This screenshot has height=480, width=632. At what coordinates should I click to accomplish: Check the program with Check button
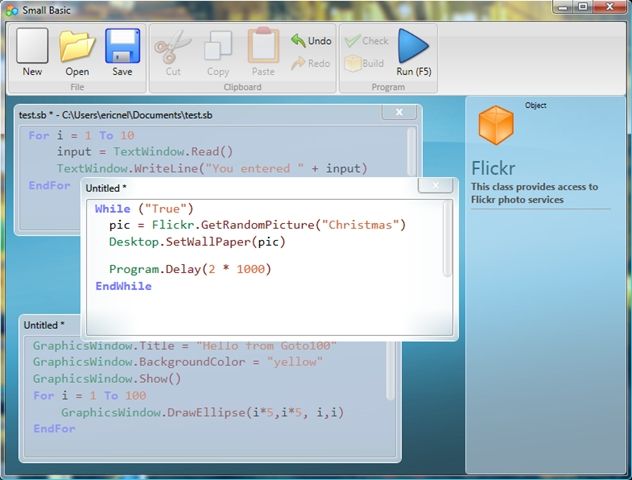[366, 41]
